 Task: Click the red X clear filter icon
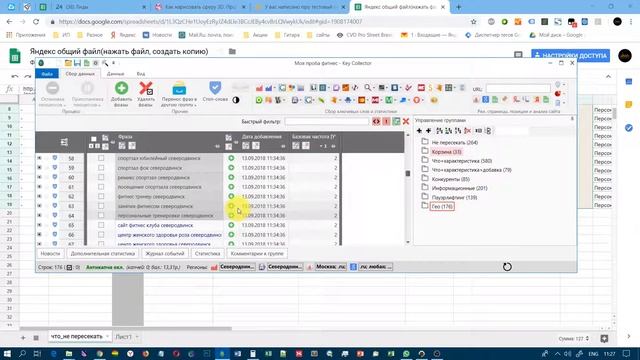406,122
